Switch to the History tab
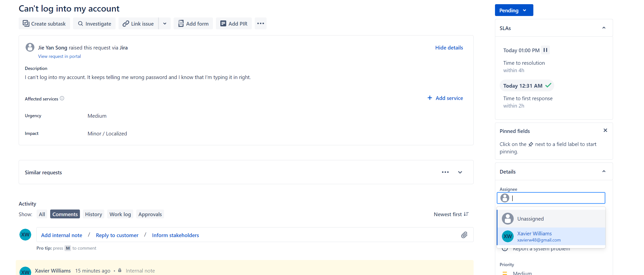The width and height of the screenshot is (644, 275). (x=93, y=214)
